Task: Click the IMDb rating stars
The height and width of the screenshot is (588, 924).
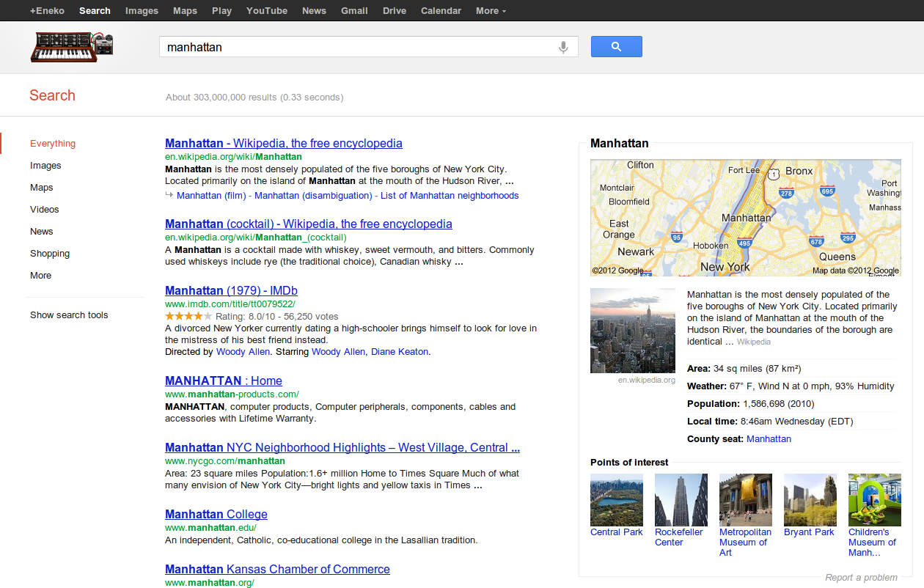Action: click(188, 317)
